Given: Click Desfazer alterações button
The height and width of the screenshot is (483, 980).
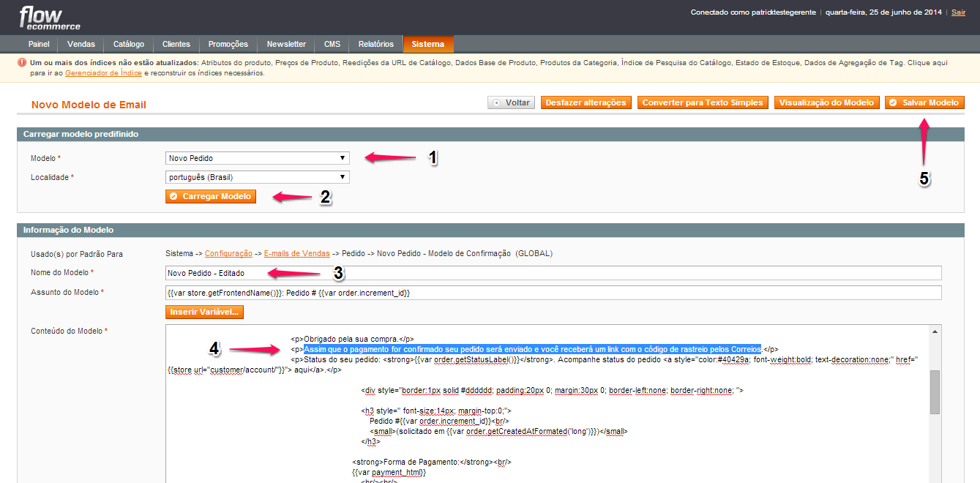Looking at the screenshot, I should [x=586, y=102].
